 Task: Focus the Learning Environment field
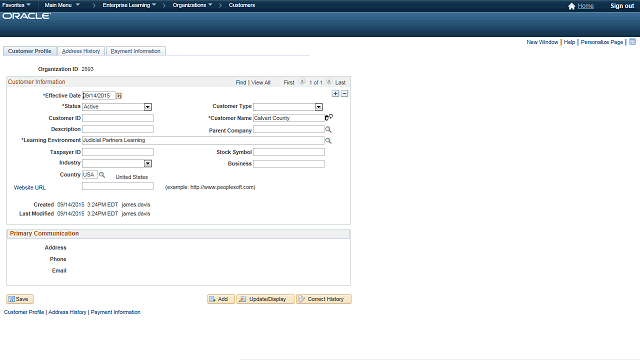(x=203, y=140)
